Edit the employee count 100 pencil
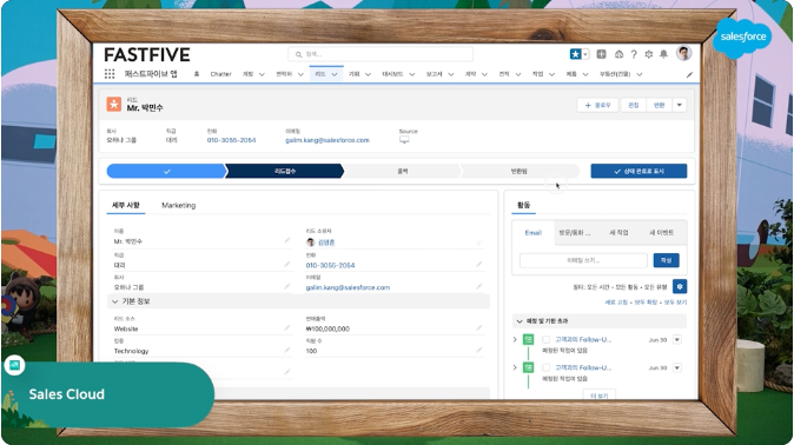Image resolution: width=794 pixels, height=446 pixels. (x=479, y=350)
